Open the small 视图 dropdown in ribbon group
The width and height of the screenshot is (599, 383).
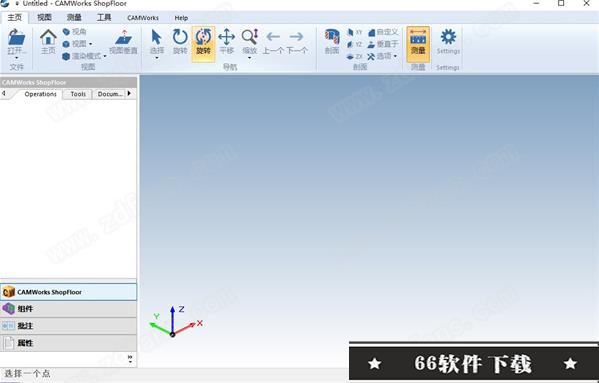77,44
